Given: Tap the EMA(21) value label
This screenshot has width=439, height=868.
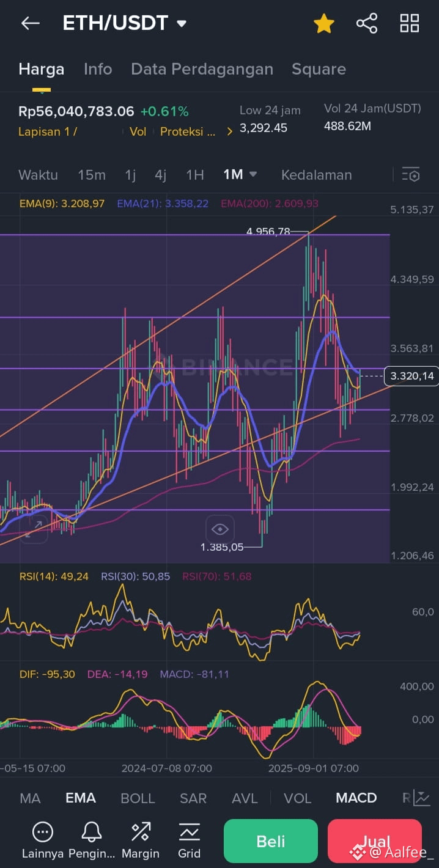Looking at the screenshot, I should 163,204.
